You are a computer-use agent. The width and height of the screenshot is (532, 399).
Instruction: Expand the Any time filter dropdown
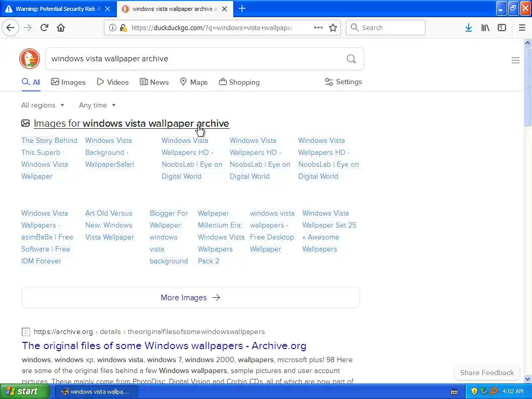(97, 105)
